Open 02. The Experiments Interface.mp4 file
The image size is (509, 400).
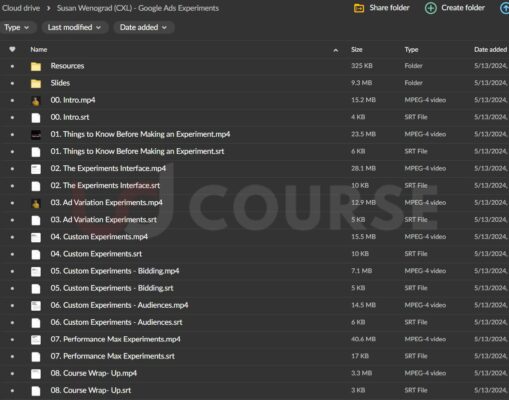(108, 168)
